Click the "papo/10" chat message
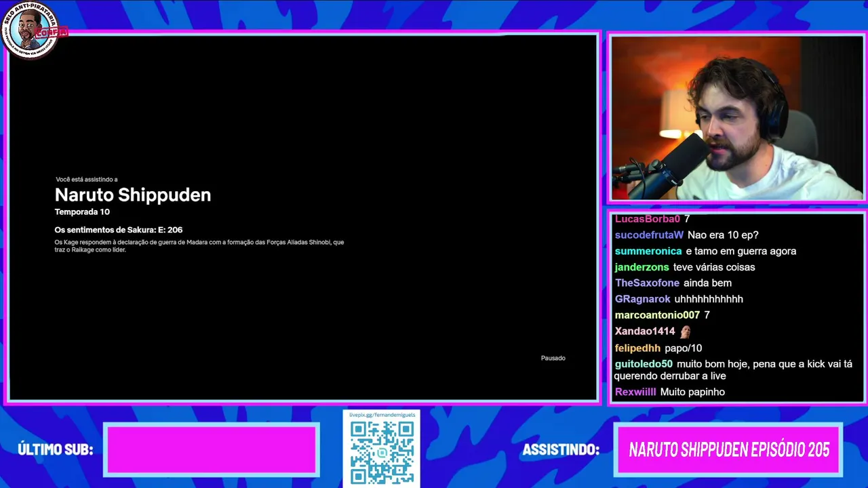868x488 pixels. pos(683,348)
